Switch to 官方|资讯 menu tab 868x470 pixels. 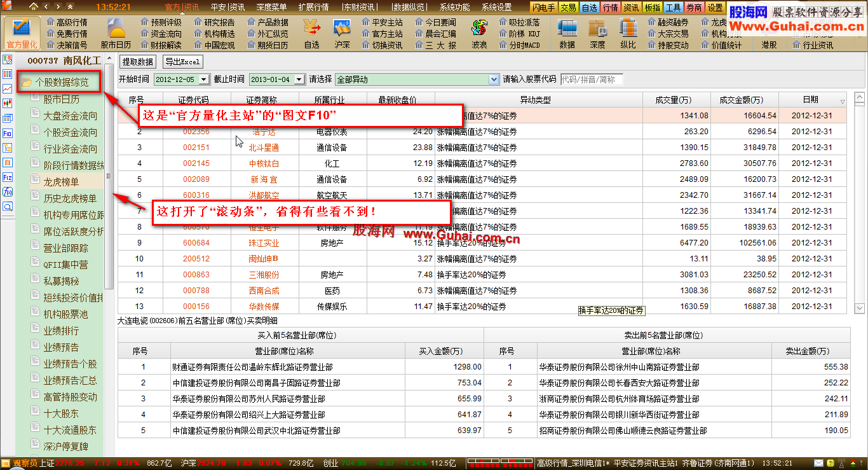pos(182,7)
